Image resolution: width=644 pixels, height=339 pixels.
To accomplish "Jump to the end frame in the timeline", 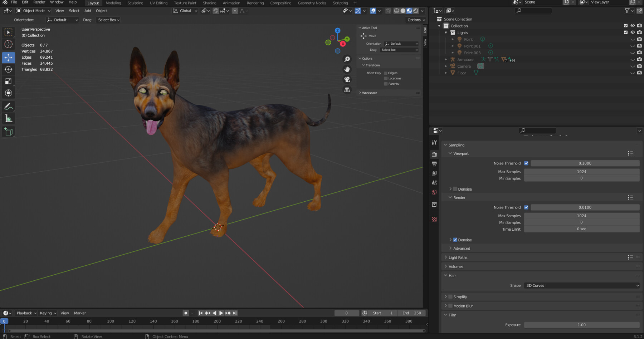I will click(235, 313).
